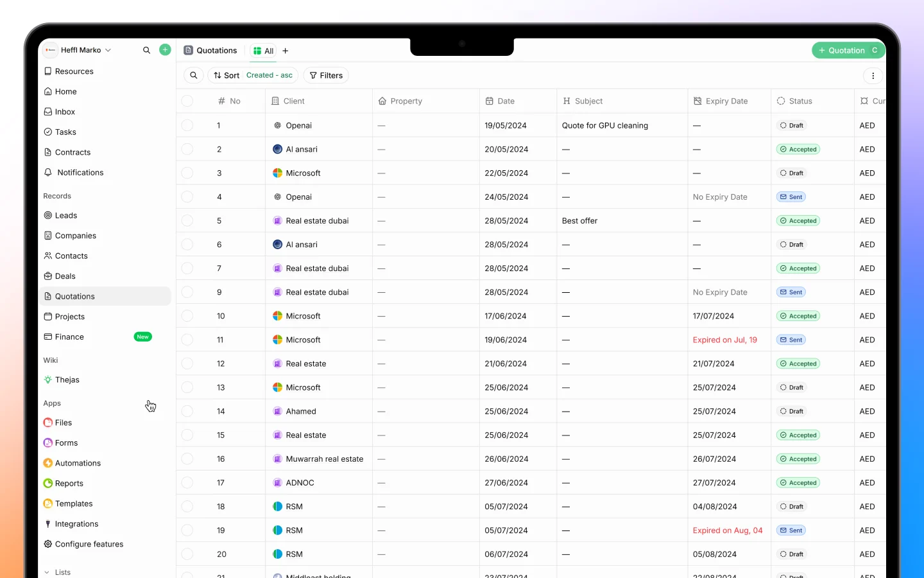
Task: Click the Contracts document icon
Action: [48, 152]
